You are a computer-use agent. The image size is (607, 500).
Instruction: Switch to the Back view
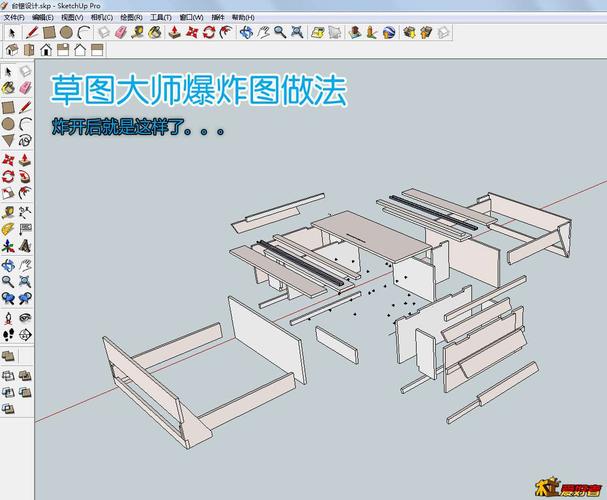click(80, 50)
